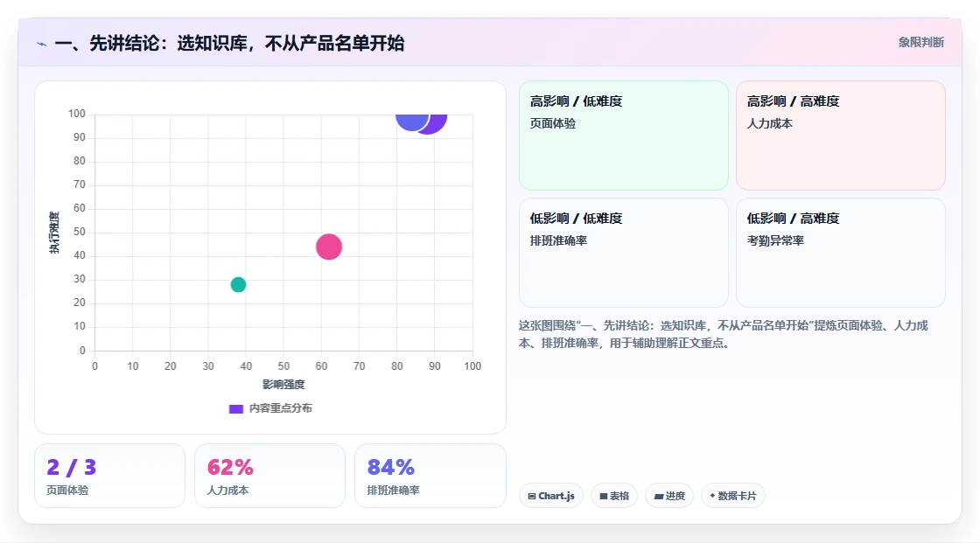Click the 人力成本 text in pink card

pyautogui.click(x=769, y=123)
